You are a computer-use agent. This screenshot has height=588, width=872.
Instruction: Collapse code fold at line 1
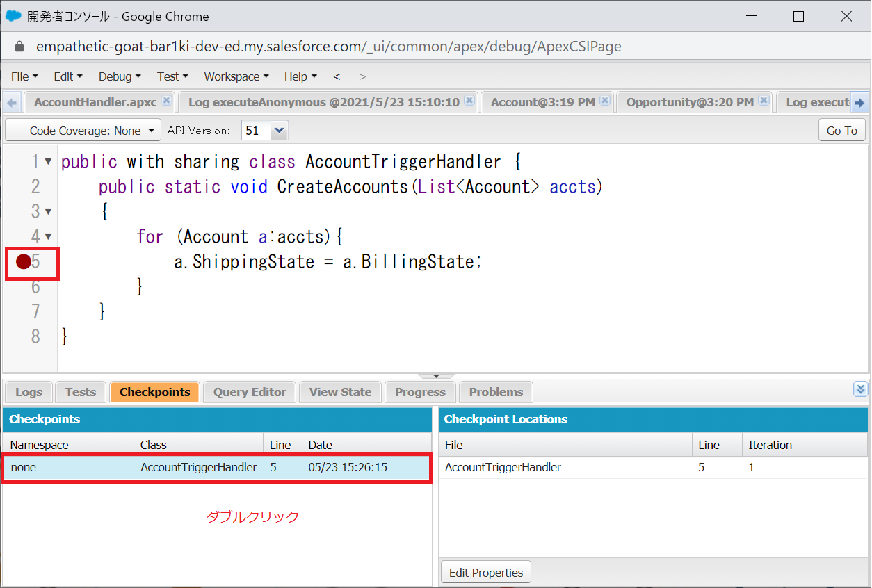pyautogui.click(x=48, y=161)
